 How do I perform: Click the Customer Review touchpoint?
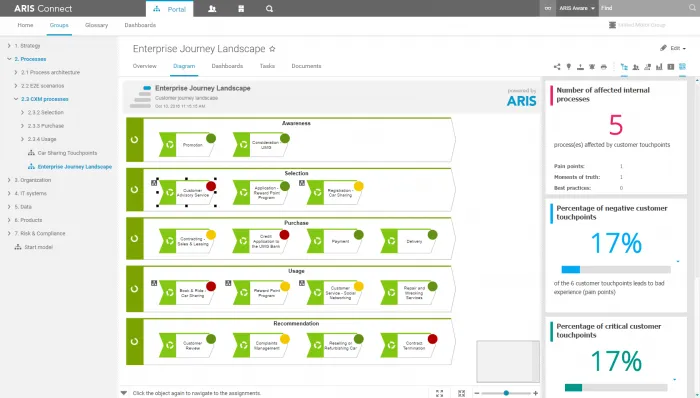tap(188, 345)
